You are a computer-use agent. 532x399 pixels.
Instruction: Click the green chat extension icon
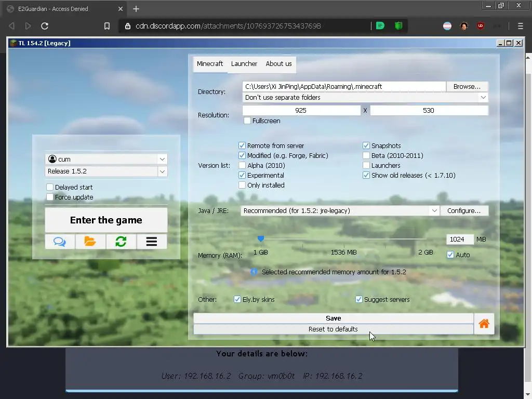380,26
